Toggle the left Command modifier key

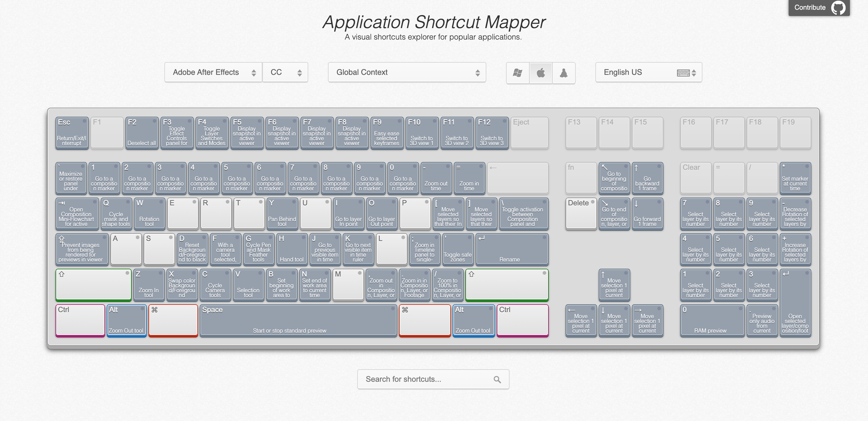coord(173,320)
